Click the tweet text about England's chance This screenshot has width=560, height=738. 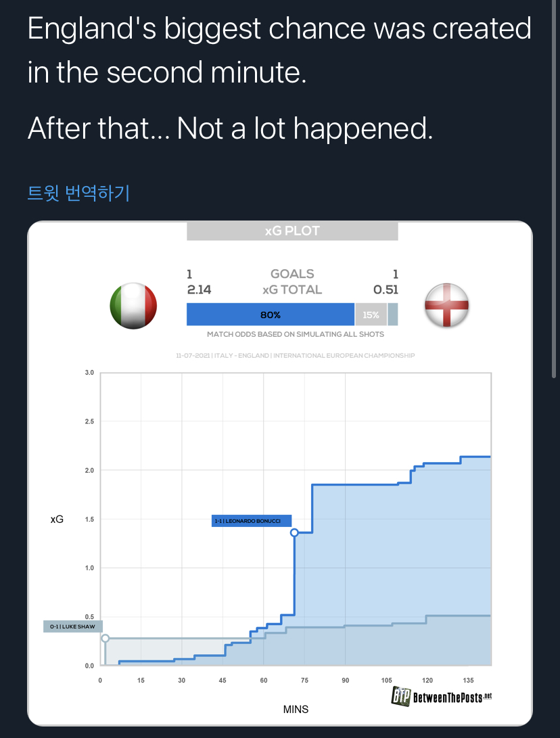pyautogui.click(x=279, y=78)
